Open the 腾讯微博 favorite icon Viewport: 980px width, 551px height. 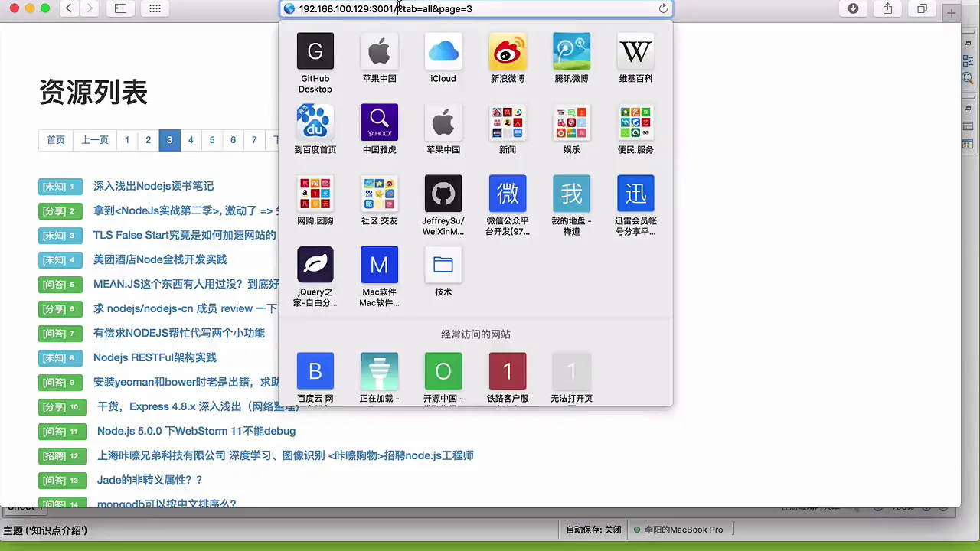[572, 51]
